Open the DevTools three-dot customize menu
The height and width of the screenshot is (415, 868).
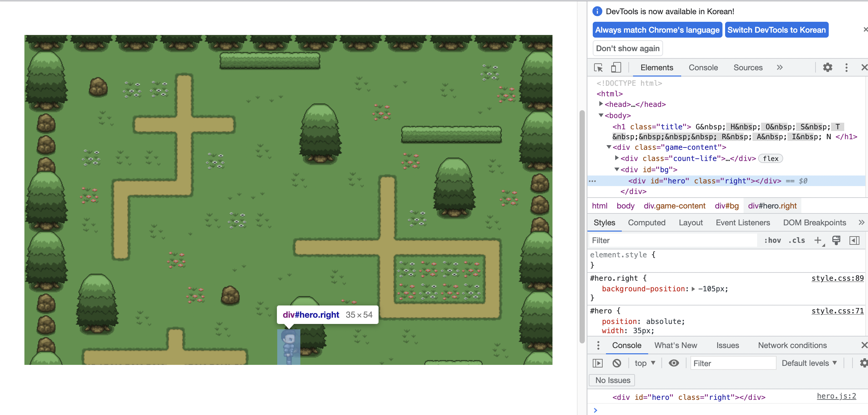pos(846,67)
